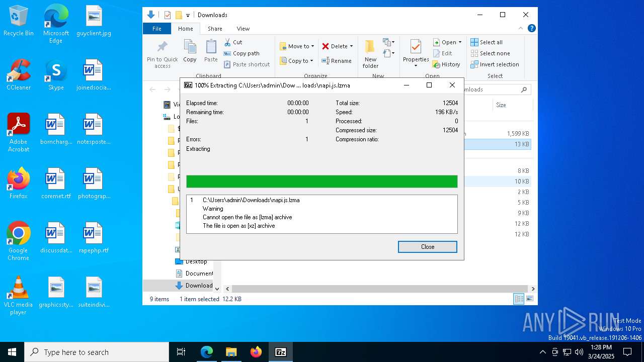Click Select none in Explorer ribbon

click(490, 53)
